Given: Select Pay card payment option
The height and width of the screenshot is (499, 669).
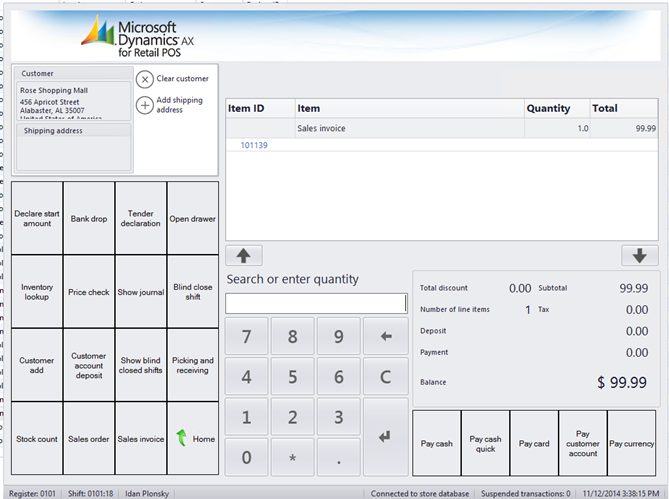Looking at the screenshot, I should [x=534, y=443].
